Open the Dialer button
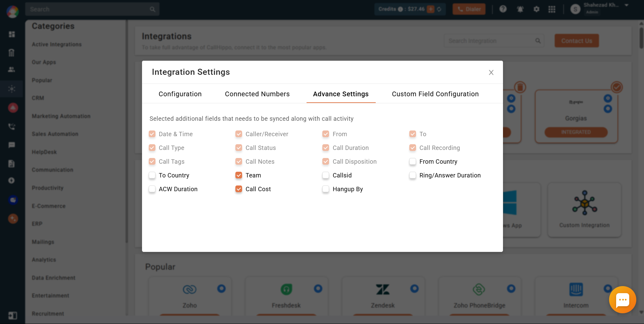 pyautogui.click(x=469, y=9)
